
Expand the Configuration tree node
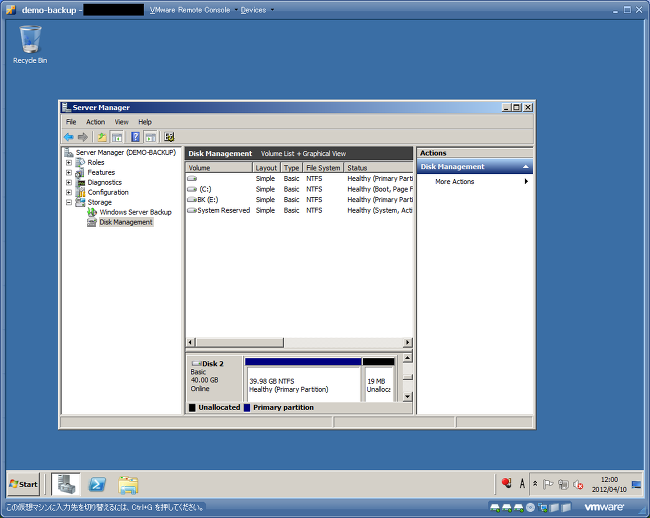(69, 192)
